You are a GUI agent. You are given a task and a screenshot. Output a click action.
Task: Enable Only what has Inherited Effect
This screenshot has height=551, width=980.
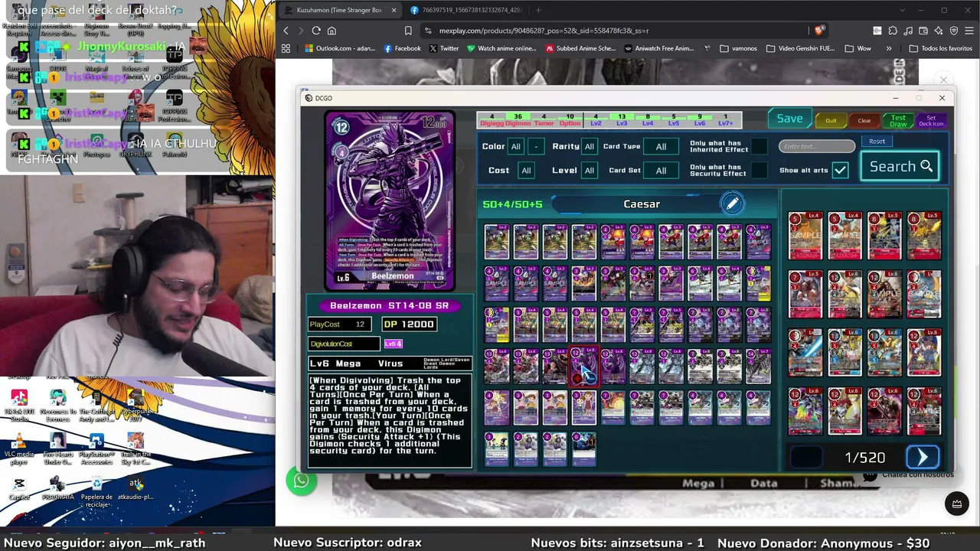tap(759, 146)
